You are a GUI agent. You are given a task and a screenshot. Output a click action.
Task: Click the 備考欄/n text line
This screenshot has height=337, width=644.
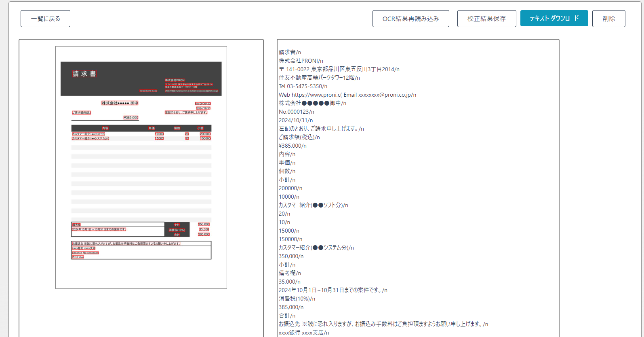pyautogui.click(x=290, y=273)
